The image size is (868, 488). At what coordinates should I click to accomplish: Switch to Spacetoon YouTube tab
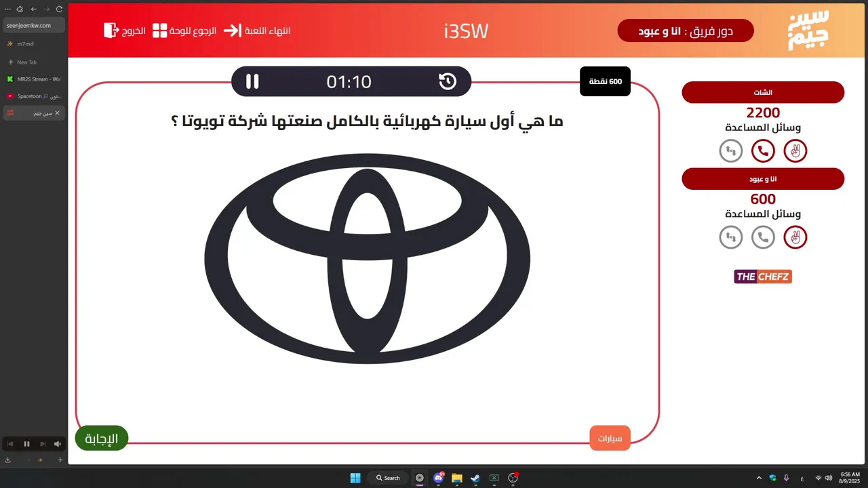point(34,96)
